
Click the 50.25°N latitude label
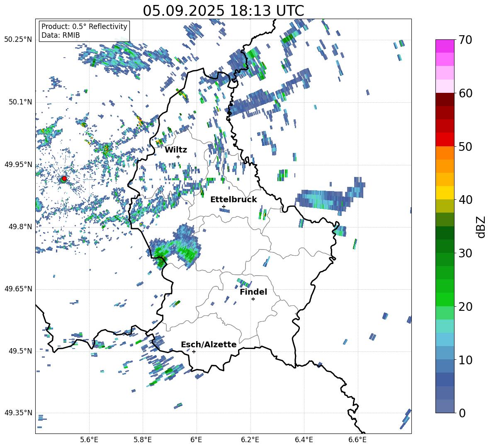(18, 40)
